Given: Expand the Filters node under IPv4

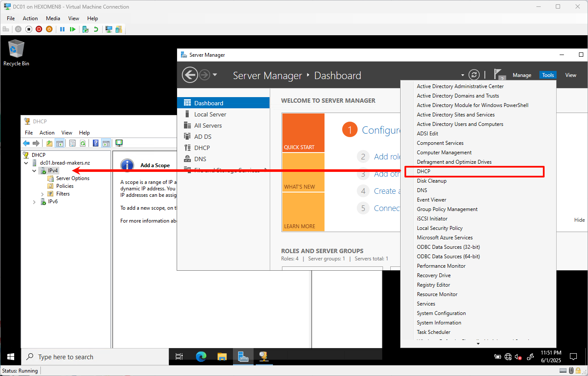Looking at the screenshot, I should [x=42, y=193].
